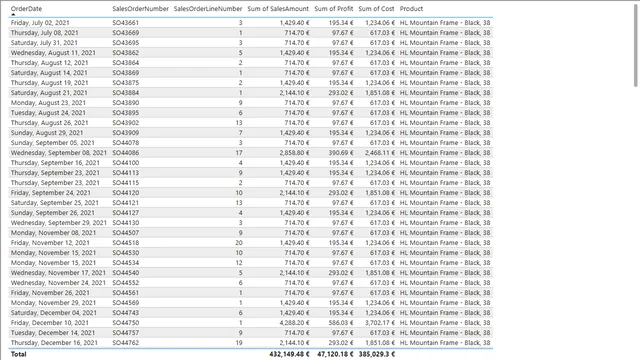640x360 pixels.
Task: Select the Thursday, July 08, 2021 cell
Action: 44,33
